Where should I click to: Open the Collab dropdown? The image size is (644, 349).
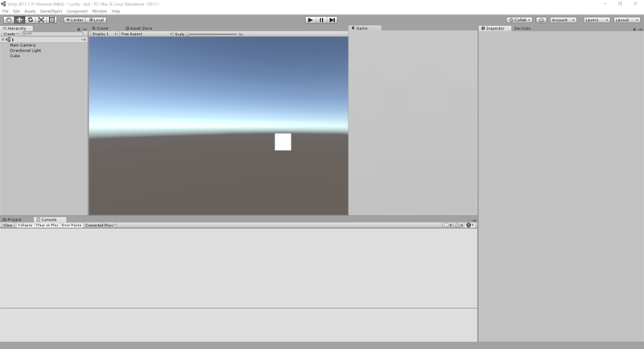pyautogui.click(x=519, y=19)
